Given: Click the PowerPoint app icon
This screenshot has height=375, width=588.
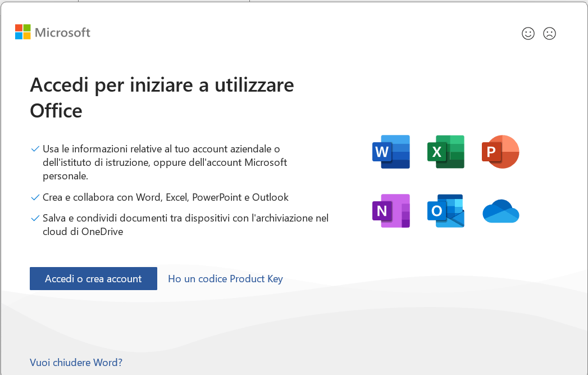Looking at the screenshot, I should [500, 152].
